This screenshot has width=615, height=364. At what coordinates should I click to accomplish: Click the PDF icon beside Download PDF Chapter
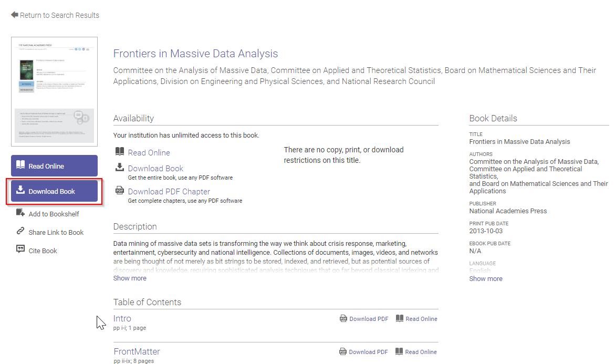120,190
